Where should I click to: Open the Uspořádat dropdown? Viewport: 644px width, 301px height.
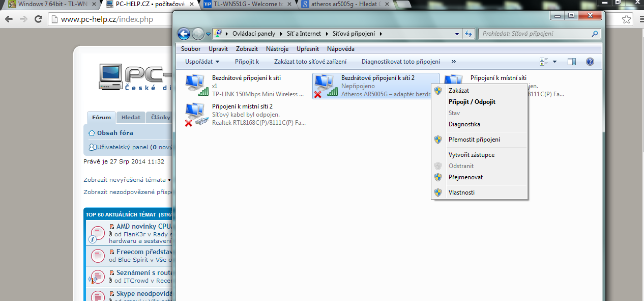pyautogui.click(x=202, y=62)
